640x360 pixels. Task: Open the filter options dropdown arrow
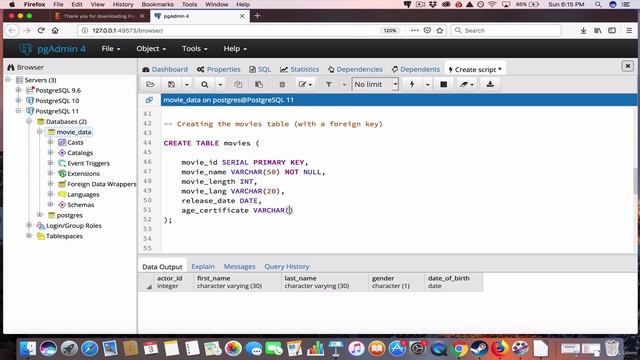tap(344, 84)
